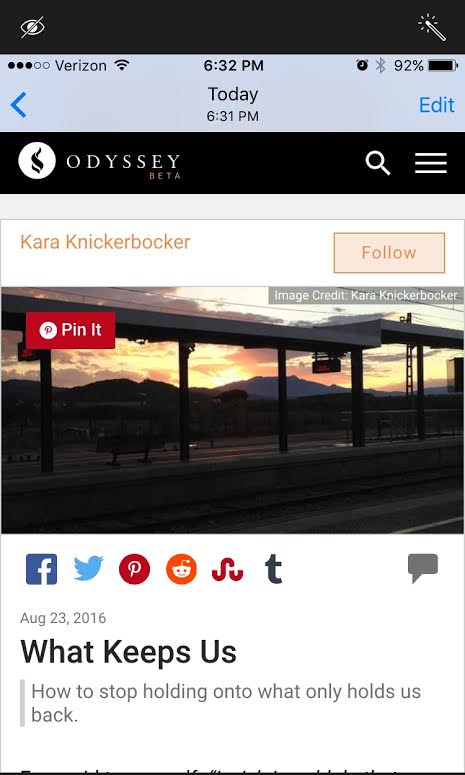The height and width of the screenshot is (775, 465).
Task: Share the article on Twitter
Action: (x=88, y=569)
